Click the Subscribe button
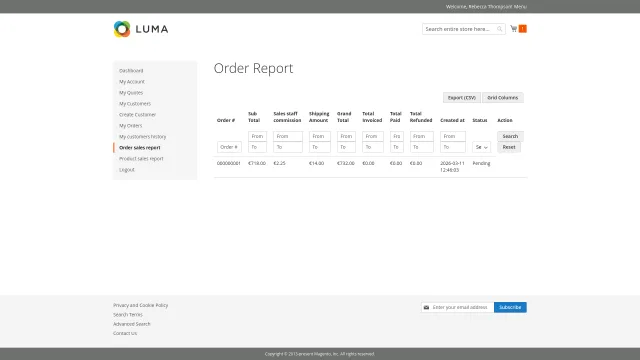This screenshot has height=360, width=640. (x=510, y=307)
